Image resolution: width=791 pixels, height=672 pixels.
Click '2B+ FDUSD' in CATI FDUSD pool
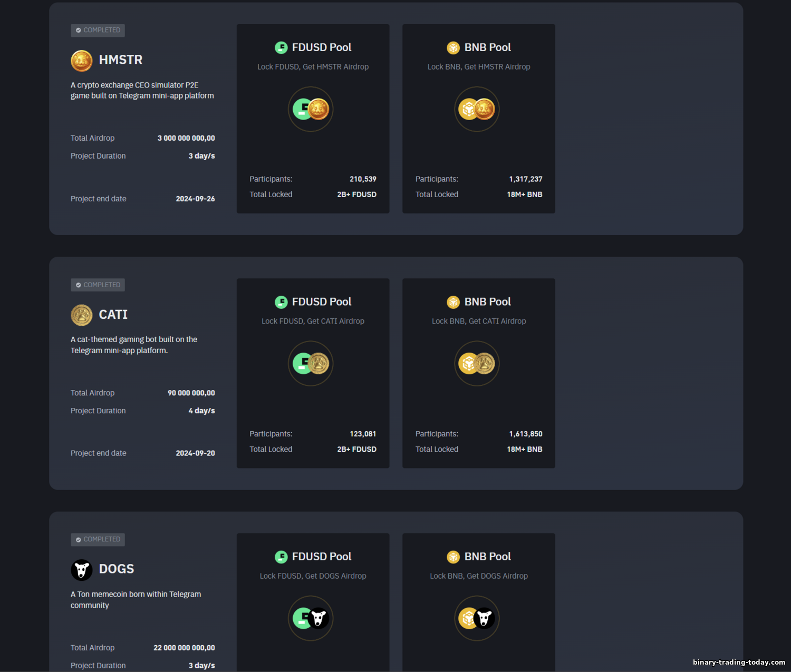pos(357,449)
